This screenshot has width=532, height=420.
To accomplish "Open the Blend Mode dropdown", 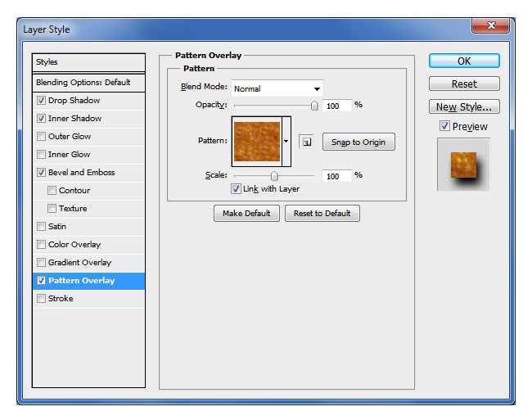I will (277, 89).
